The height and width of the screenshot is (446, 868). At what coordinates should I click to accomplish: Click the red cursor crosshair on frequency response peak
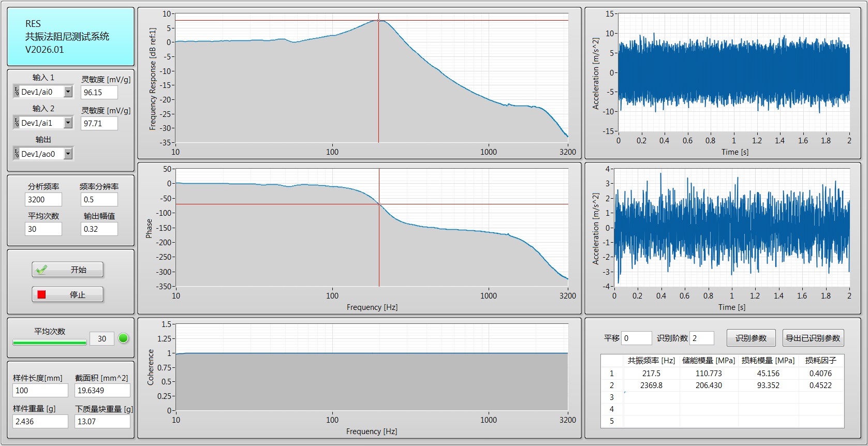point(378,21)
